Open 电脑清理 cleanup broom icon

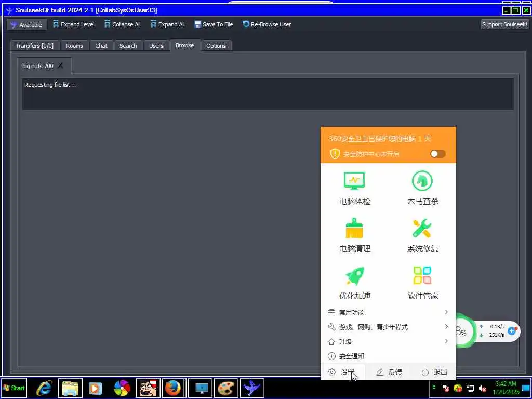coord(354,235)
